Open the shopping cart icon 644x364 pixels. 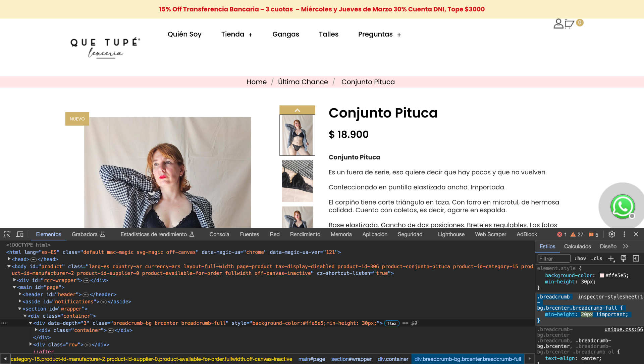tap(569, 24)
